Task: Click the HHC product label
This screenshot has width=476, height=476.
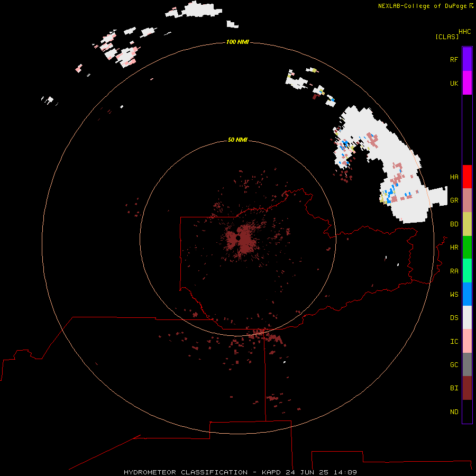Action: [464, 32]
